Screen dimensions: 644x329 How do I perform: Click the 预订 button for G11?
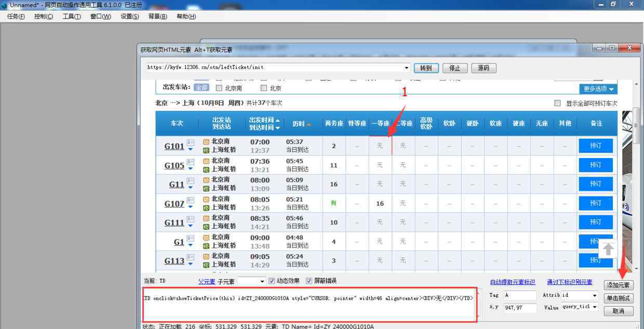(596, 184)
